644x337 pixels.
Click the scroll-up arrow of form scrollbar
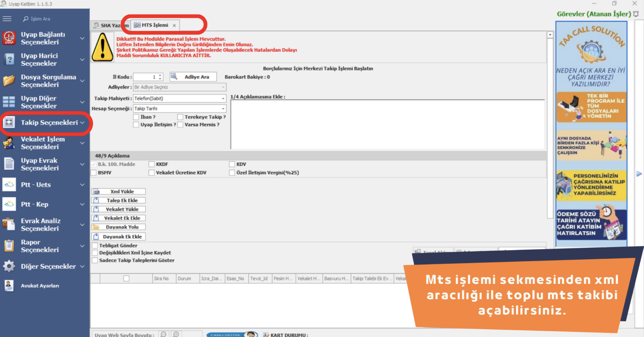pyautogui.click(x=550, y=35)
